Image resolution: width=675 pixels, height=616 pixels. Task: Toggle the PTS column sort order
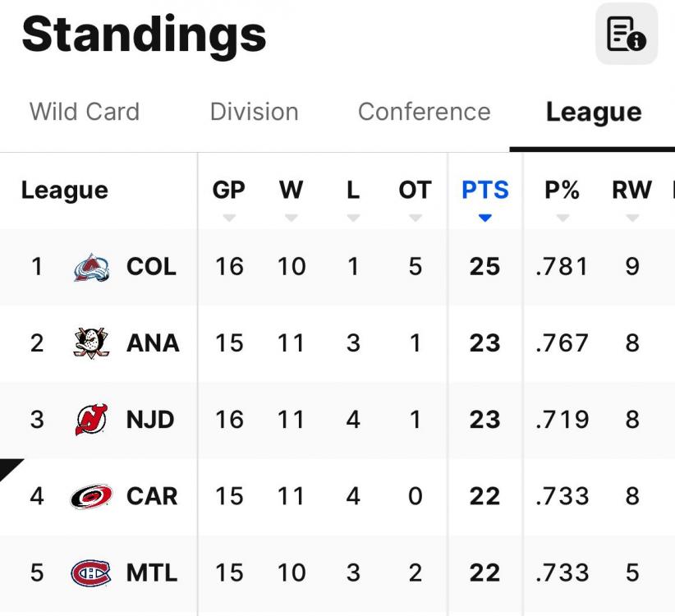484,218
